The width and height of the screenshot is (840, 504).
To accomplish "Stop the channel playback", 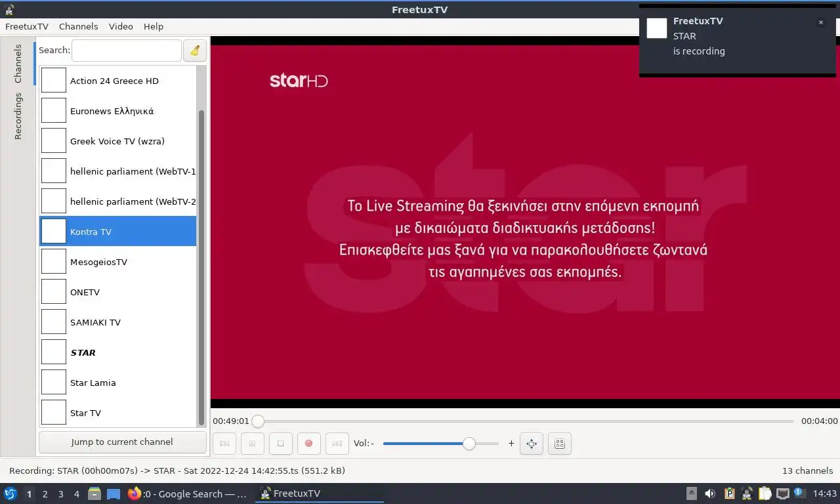I will 280,444.
